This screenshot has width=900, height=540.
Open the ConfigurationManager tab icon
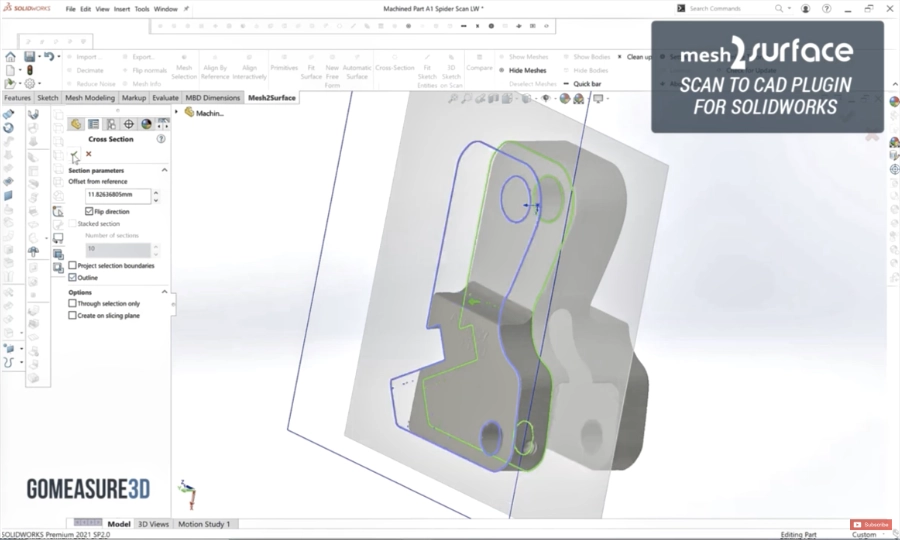coord(111,124)
